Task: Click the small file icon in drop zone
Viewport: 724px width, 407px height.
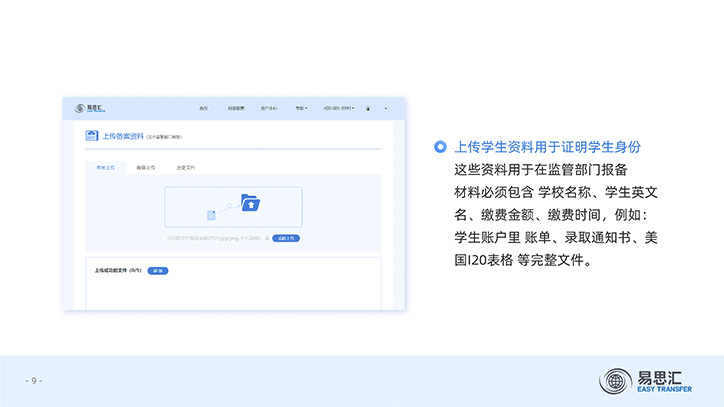Action: [x=211, y=215]
